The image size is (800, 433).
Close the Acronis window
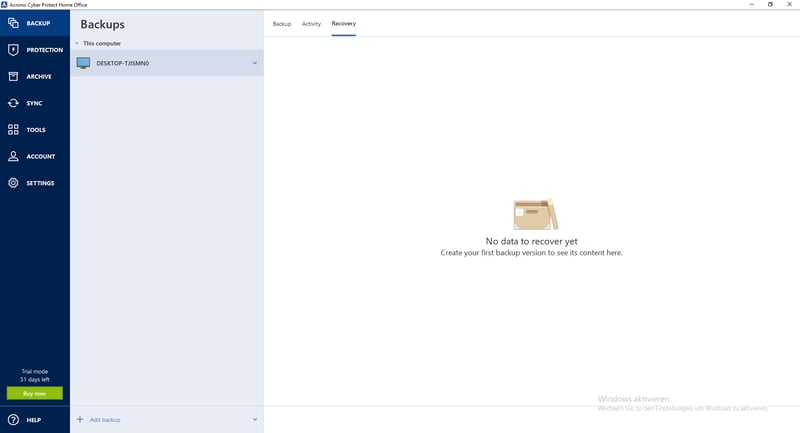click(x=789, y=4)
